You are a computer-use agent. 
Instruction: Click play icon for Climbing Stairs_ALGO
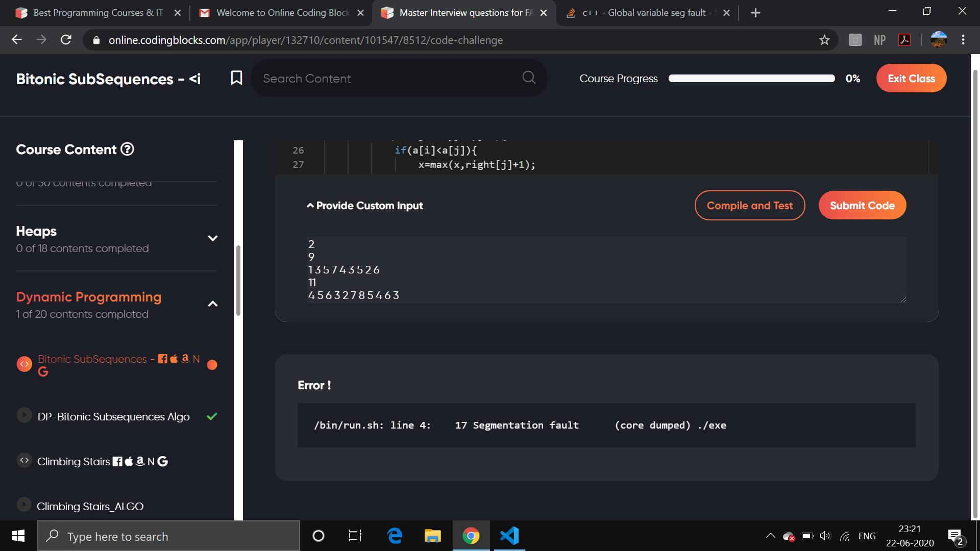[x=24, y=505]
